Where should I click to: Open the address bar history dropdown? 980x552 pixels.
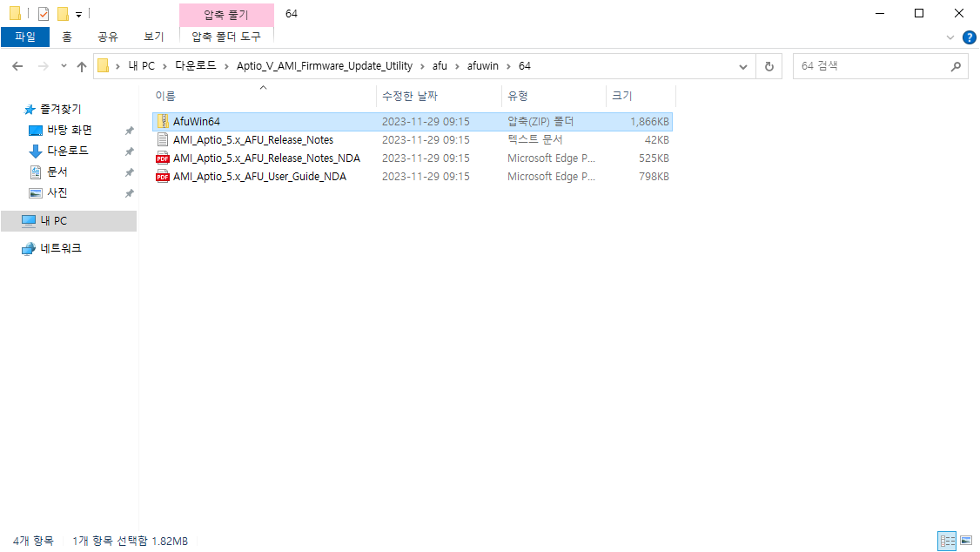(x=742, y=65)
